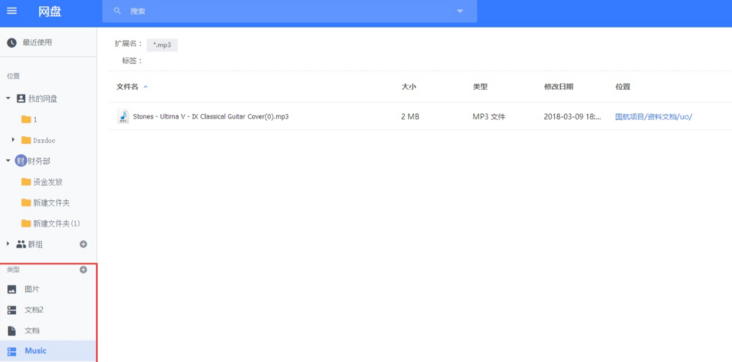732x362 pixels.
Task: Click the add type plus icon
Action: (83, 270)
